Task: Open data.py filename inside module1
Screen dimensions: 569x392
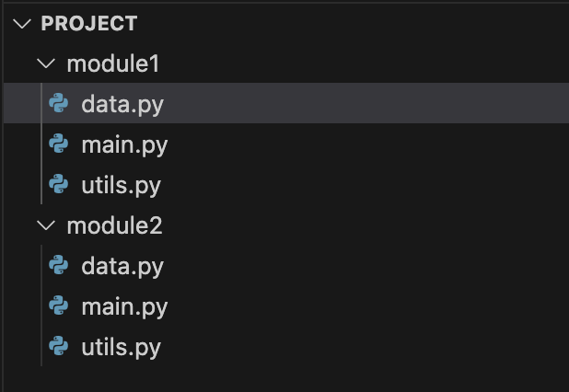Action: 122,104
